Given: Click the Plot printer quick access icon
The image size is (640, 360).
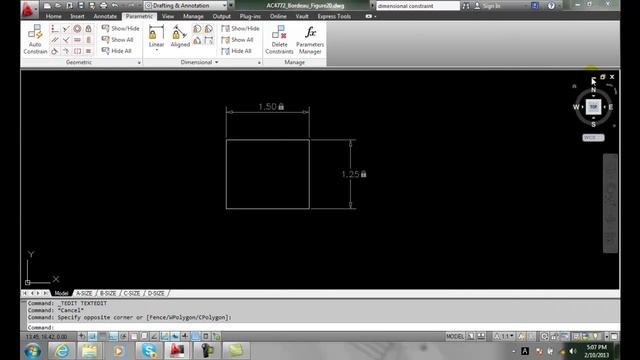Looking at the screenshot, I should pos(103,6).
